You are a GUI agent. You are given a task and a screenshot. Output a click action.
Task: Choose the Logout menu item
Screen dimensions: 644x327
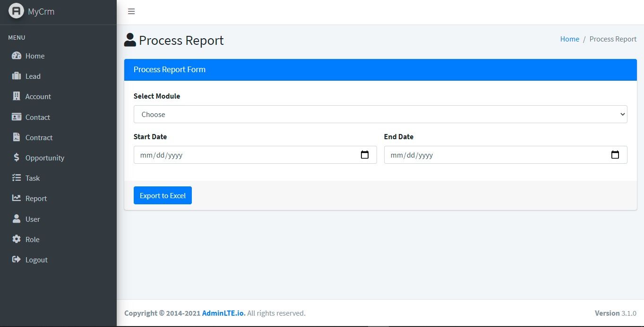click(58, 260)
